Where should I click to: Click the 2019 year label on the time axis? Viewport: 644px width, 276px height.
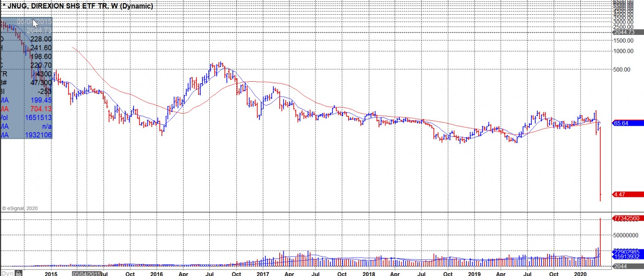tap(474, 274)
